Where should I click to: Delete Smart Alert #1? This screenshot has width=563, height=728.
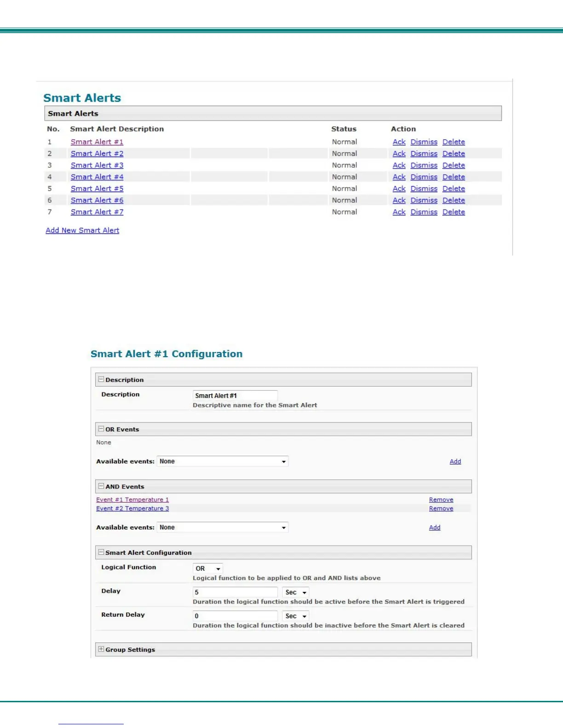tap(454, 142)
